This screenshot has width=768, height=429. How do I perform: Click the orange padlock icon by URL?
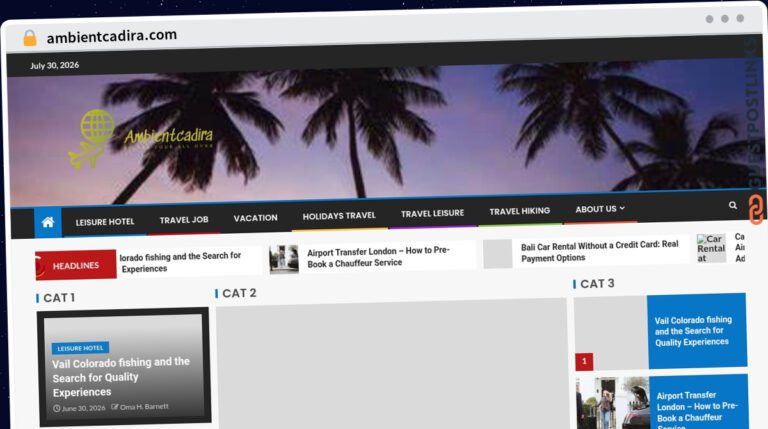click(30, 38)
